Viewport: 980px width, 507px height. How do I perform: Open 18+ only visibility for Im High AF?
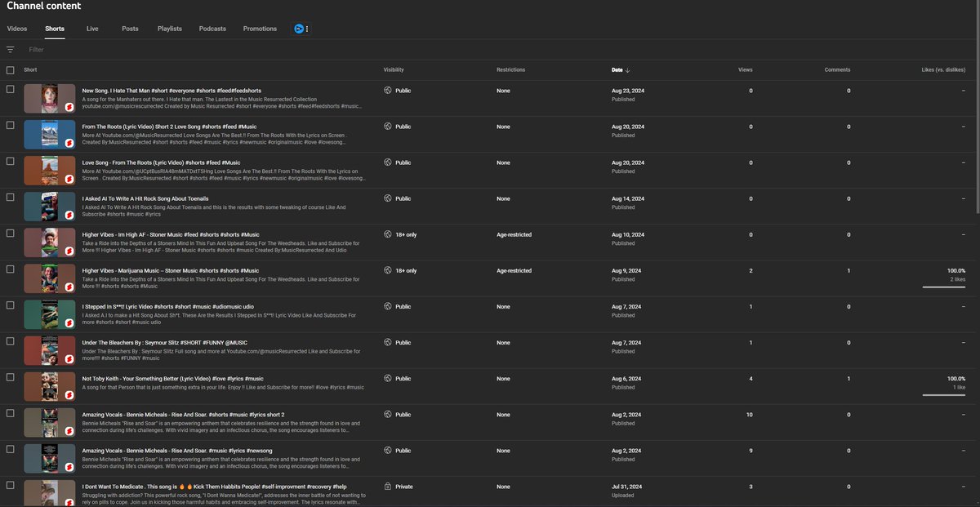click(406, 234)
